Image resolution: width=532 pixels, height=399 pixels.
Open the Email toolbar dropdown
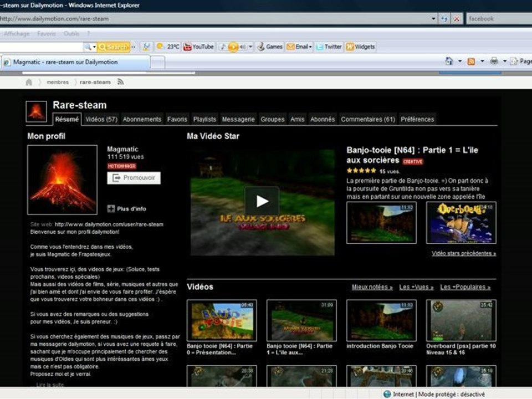pos(299,47)
